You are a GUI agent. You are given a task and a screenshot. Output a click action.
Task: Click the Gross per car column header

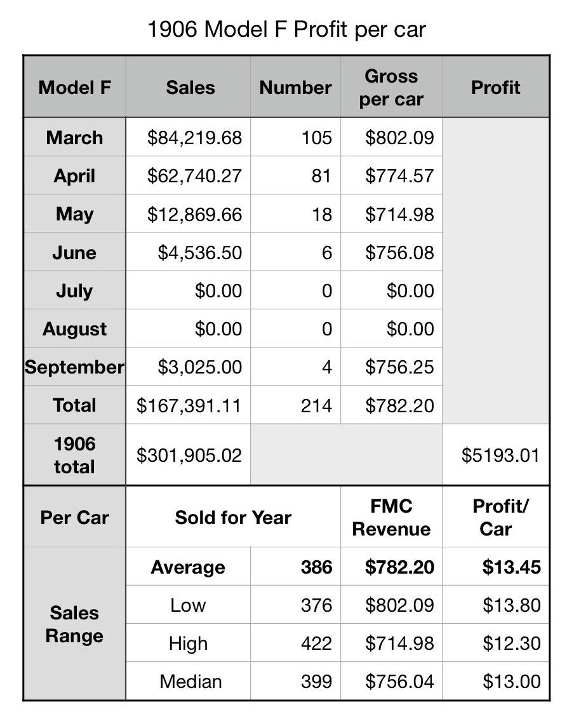(391, 88)
